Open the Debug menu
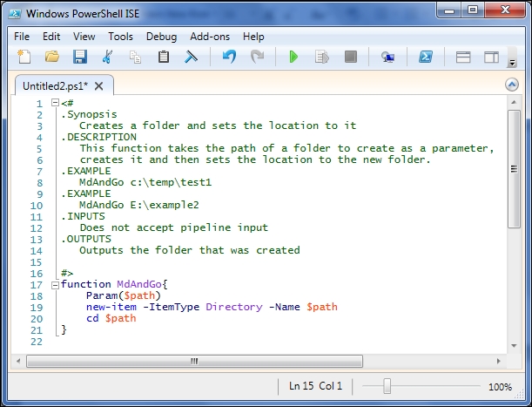 click(161, 37)
